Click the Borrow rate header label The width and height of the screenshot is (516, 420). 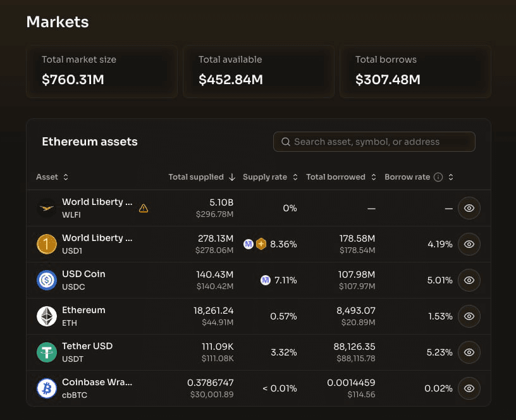pos(407,177)
